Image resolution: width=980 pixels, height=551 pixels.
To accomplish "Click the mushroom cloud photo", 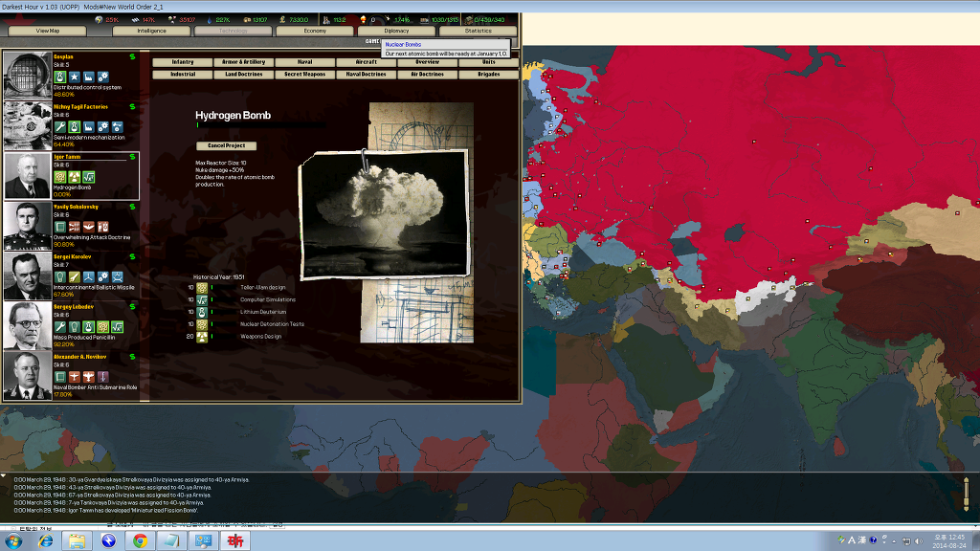I will pos(385,214).
